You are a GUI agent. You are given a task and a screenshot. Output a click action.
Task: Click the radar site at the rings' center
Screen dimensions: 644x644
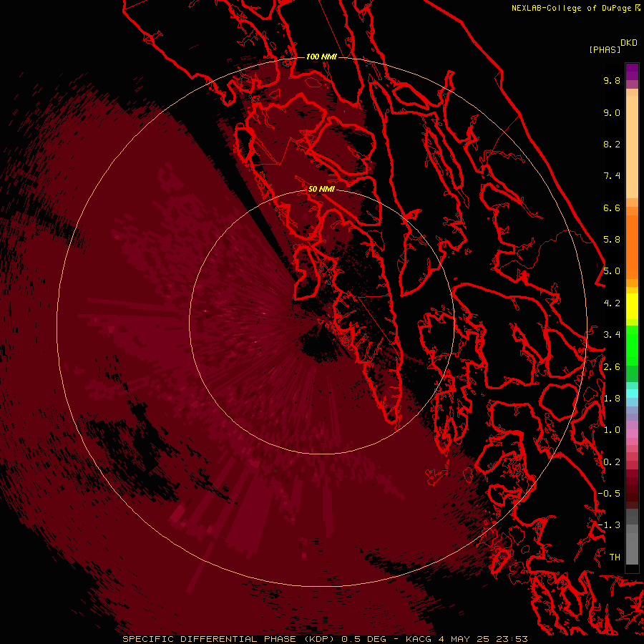click(321, 323)
